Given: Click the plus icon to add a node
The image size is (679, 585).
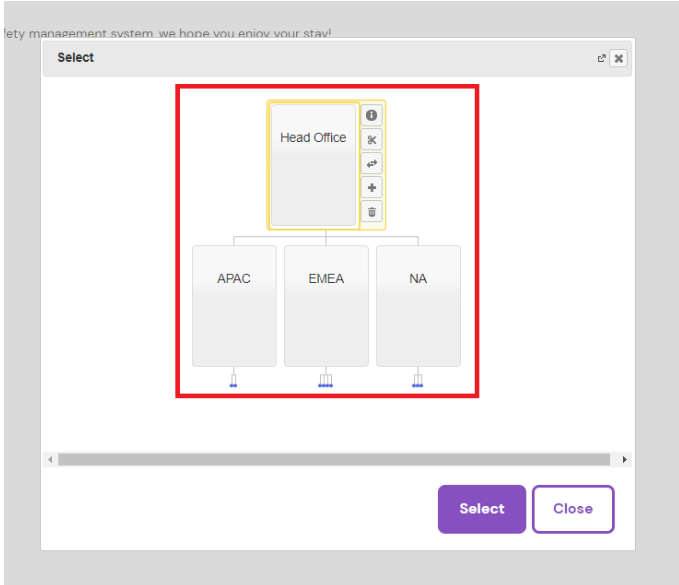Looking at the screenshot, I should (x=371, y=188).
